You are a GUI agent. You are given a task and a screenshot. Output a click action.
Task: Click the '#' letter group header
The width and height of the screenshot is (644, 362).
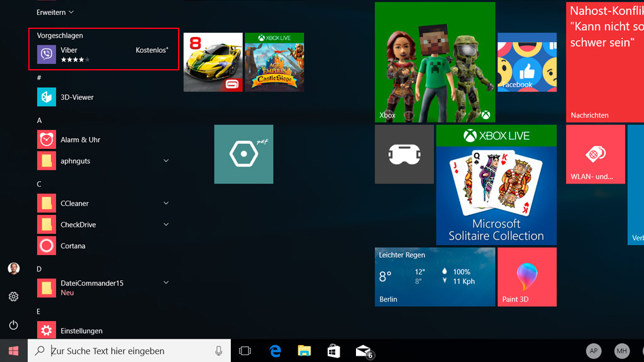coord(39,77)
